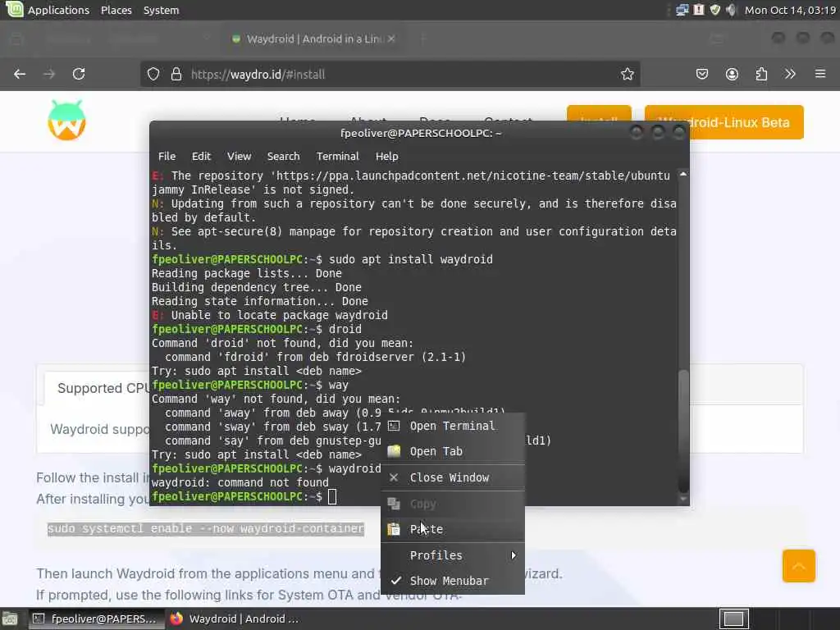Click the Open Terminal icon in context menu

[394, 426]
